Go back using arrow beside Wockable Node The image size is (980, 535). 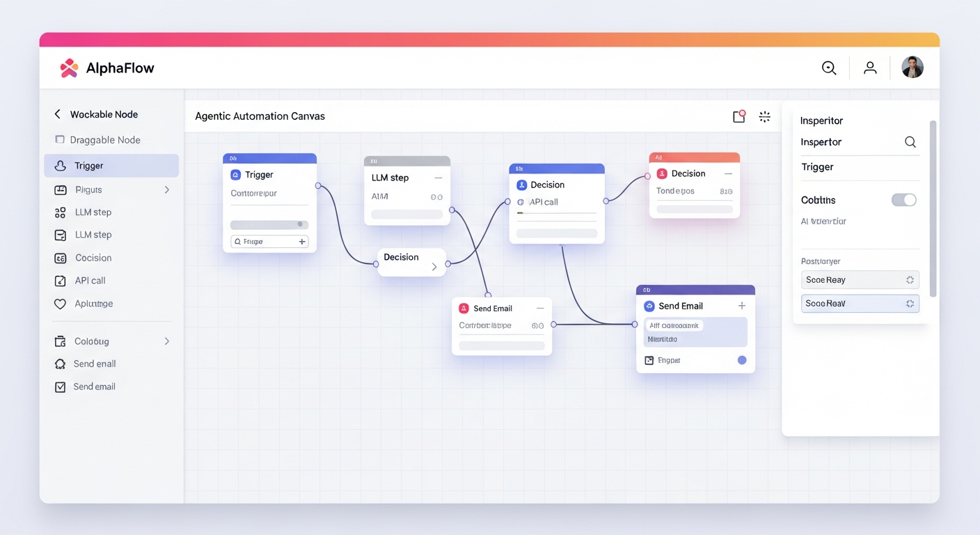(x=58, y=114)
